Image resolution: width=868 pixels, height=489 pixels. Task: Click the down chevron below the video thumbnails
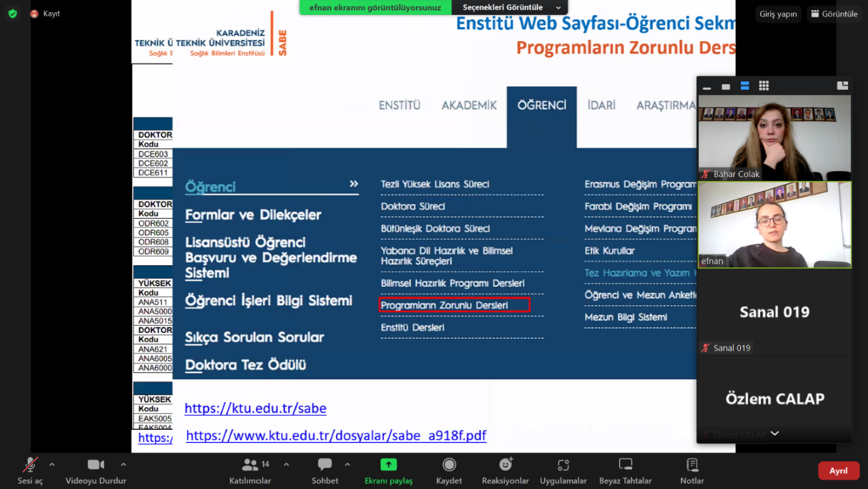tap(775, 433)
